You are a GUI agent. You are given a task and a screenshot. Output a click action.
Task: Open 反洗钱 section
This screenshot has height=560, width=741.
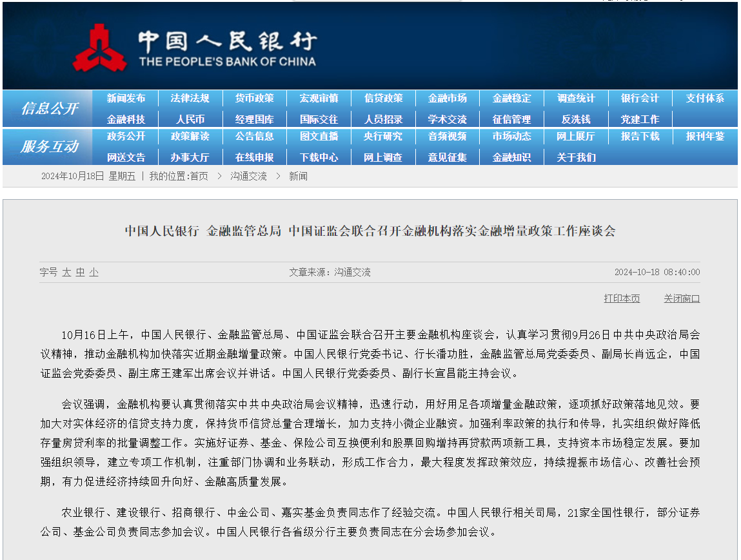coord(576,119)
